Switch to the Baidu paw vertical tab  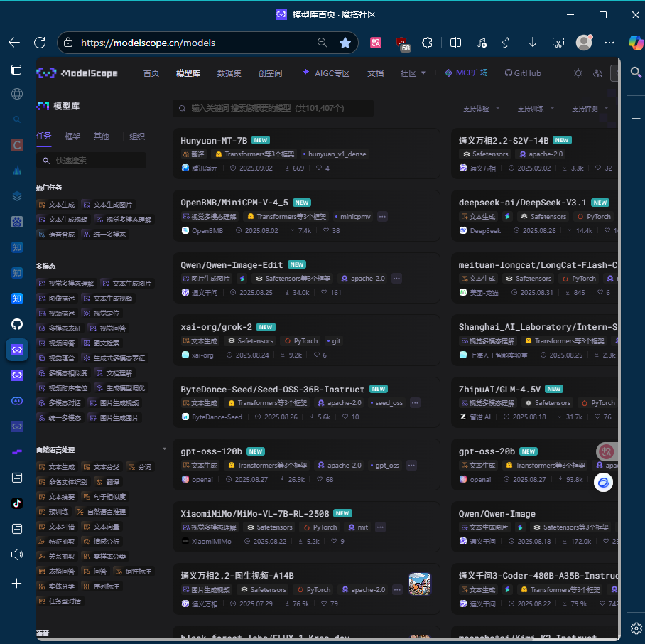tap(17, 222)
